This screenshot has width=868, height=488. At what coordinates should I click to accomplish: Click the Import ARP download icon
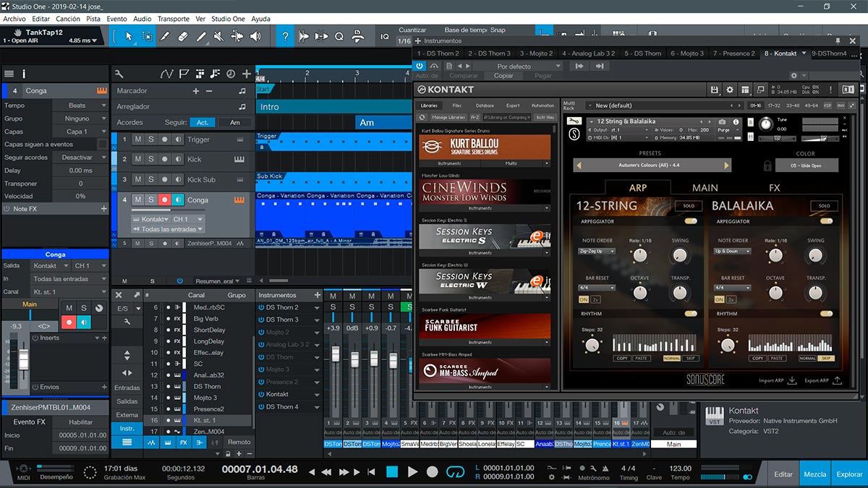tap(792, 380)
